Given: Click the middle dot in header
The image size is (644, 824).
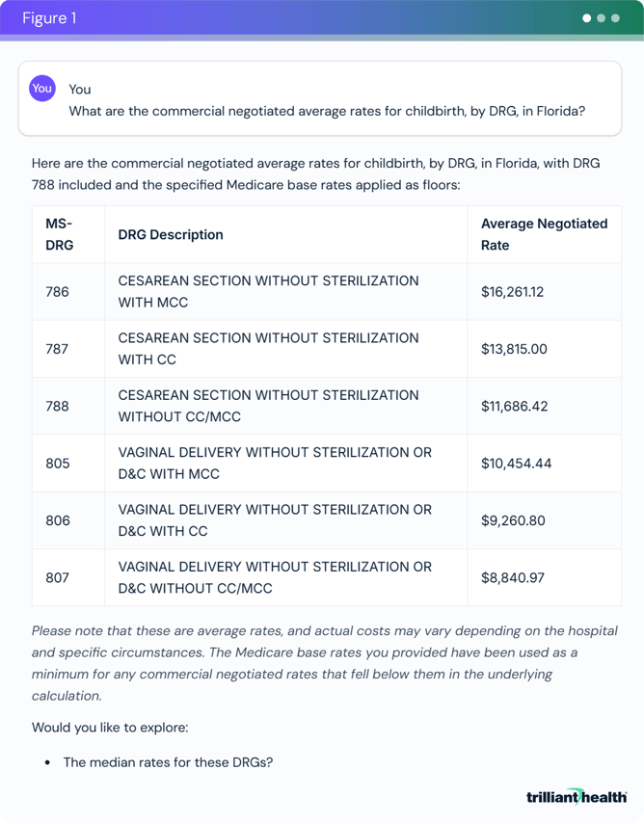Looking at the screenshot, I should [x=602, y=18].
